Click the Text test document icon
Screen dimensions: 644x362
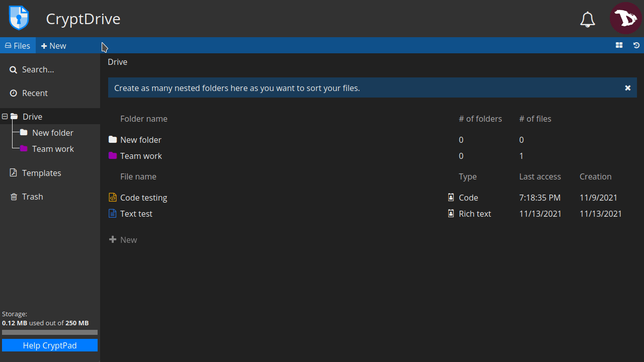point(113,214)
